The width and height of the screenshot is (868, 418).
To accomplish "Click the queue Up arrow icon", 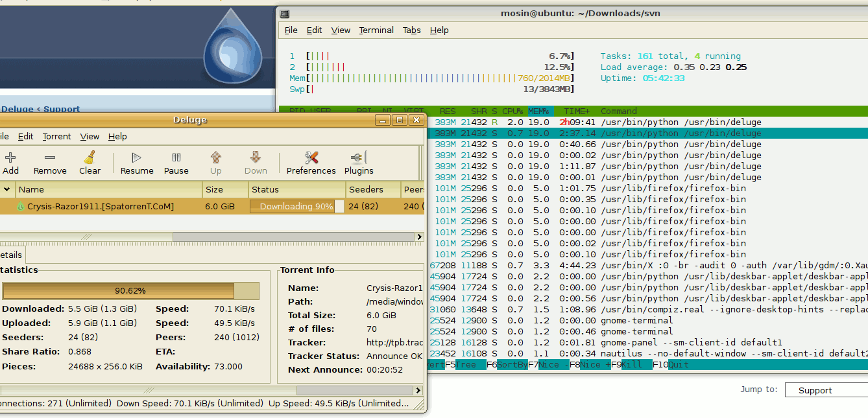I will point(216,157).
